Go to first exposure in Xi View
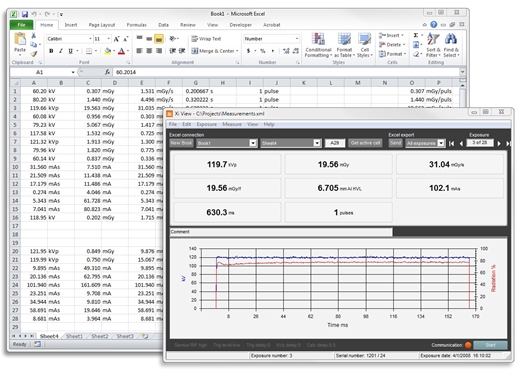This screenshot has width=532, height=385. coord(452,143)
